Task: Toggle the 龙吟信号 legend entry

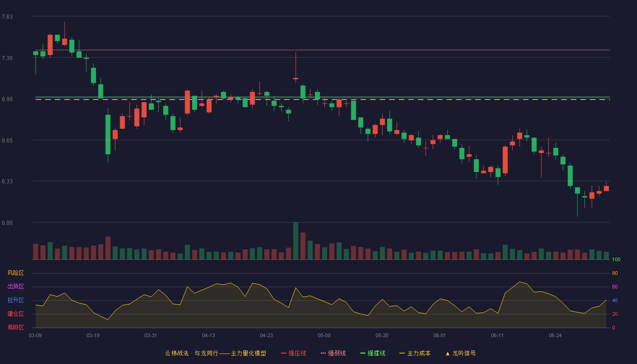Action: 460,353
